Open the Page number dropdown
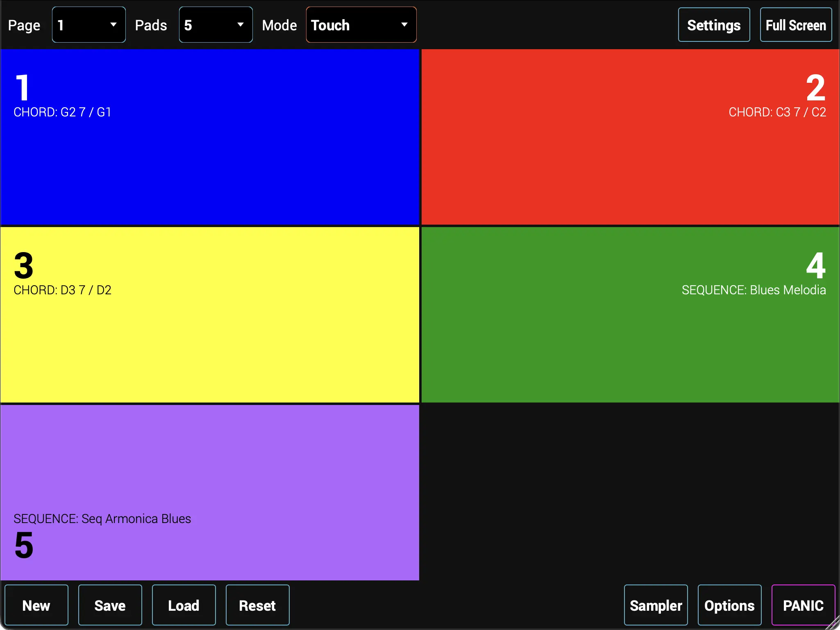The image size is (840, 630). [x=89, y=25]
